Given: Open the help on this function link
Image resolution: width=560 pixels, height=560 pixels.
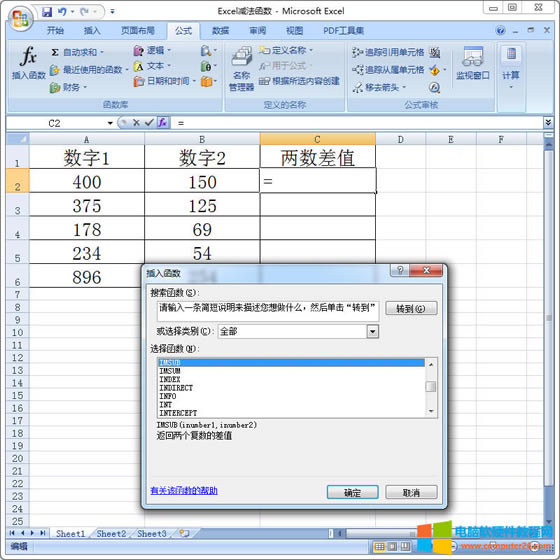Looking at the screenshot, I should coord(184,490).
